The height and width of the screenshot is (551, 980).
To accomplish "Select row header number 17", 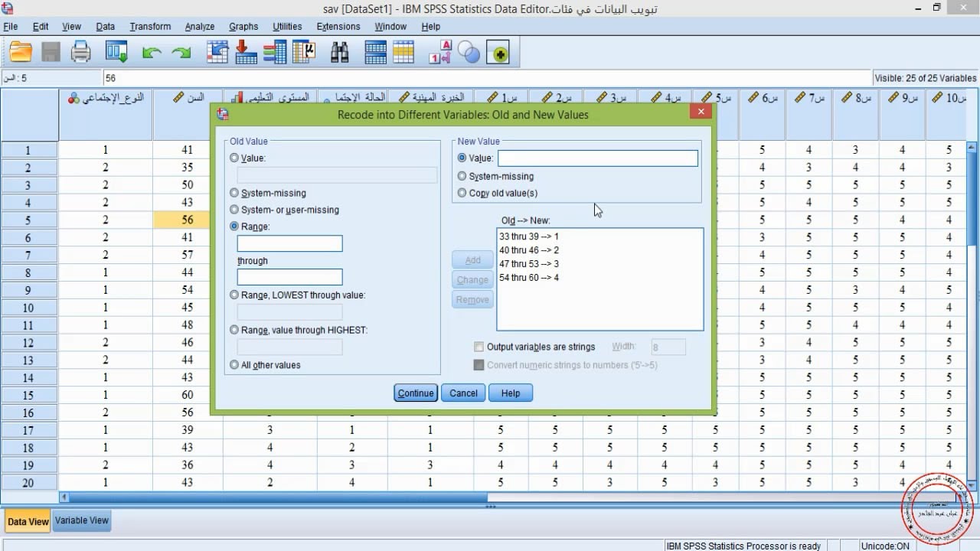I will pos(28,430).
